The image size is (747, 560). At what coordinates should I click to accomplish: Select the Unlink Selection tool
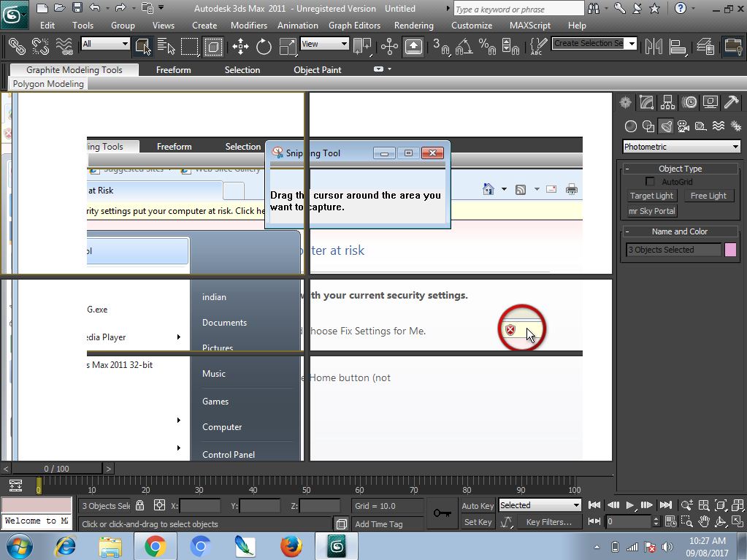coord(40,46)
